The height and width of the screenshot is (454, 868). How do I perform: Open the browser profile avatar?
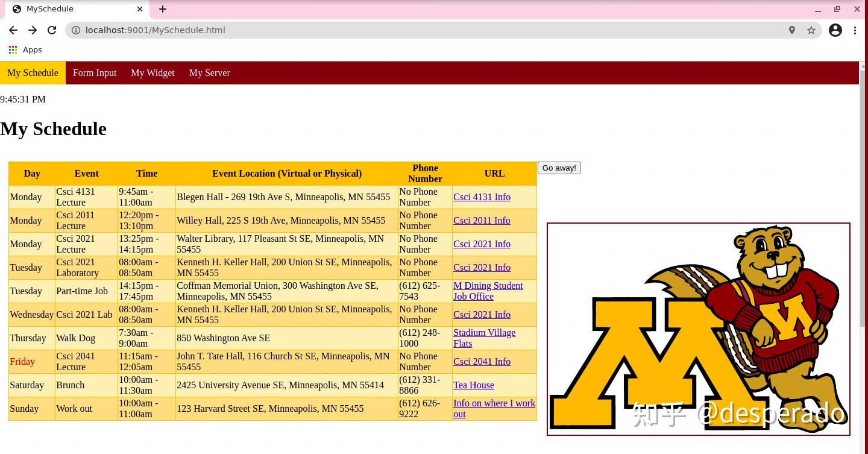(x=835, y=30)
